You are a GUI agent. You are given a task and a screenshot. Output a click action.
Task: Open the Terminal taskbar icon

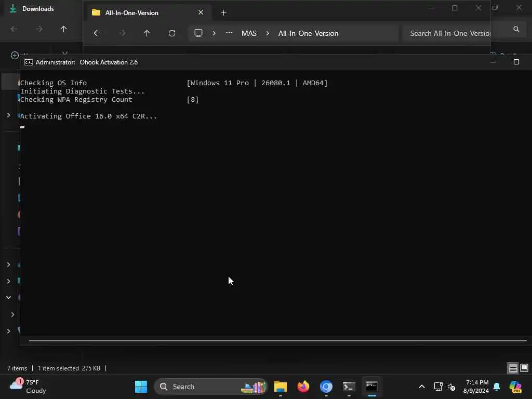(349, 387)
